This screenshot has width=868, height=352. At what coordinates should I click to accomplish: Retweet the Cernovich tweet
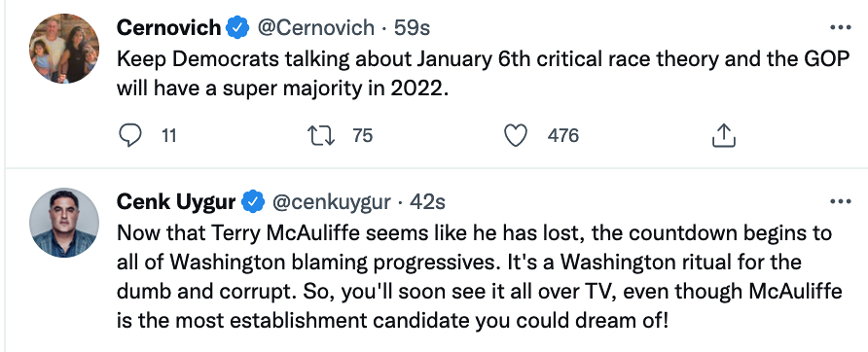[321, 135]
